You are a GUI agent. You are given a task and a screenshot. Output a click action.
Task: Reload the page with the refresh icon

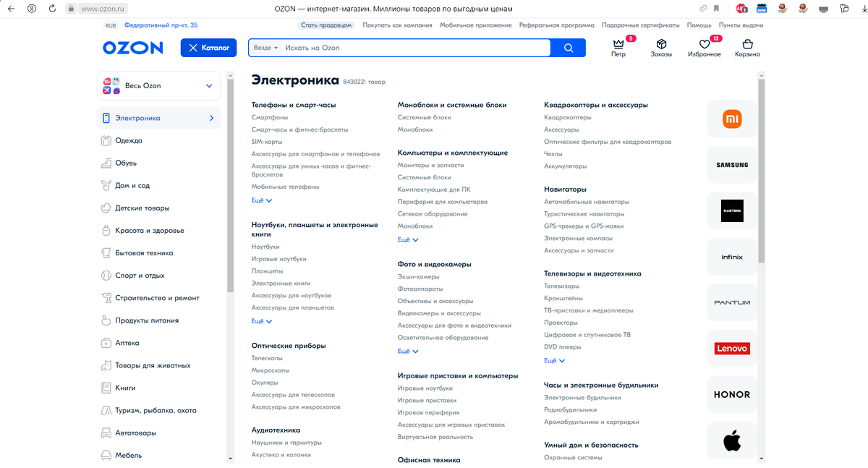pos(52,9)
